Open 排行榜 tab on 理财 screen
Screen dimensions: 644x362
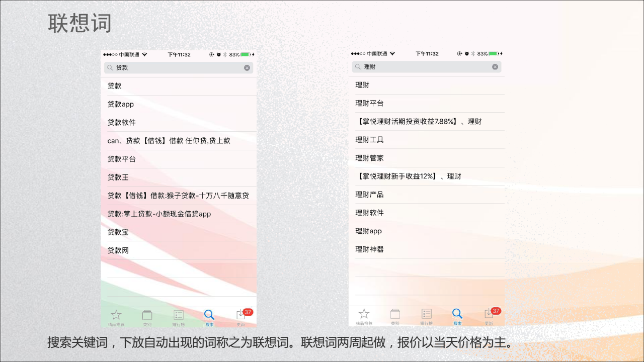(x=426, y=316)
